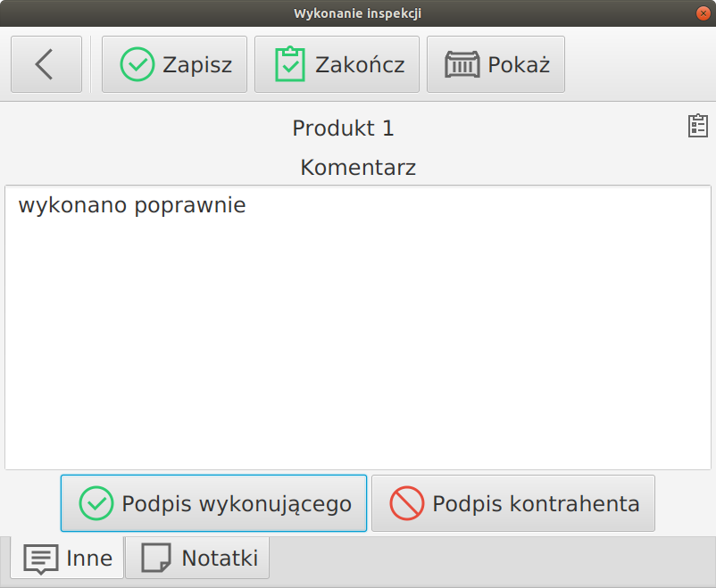
Task: Switch to the Notatki tab
Action: click(196, 558)
